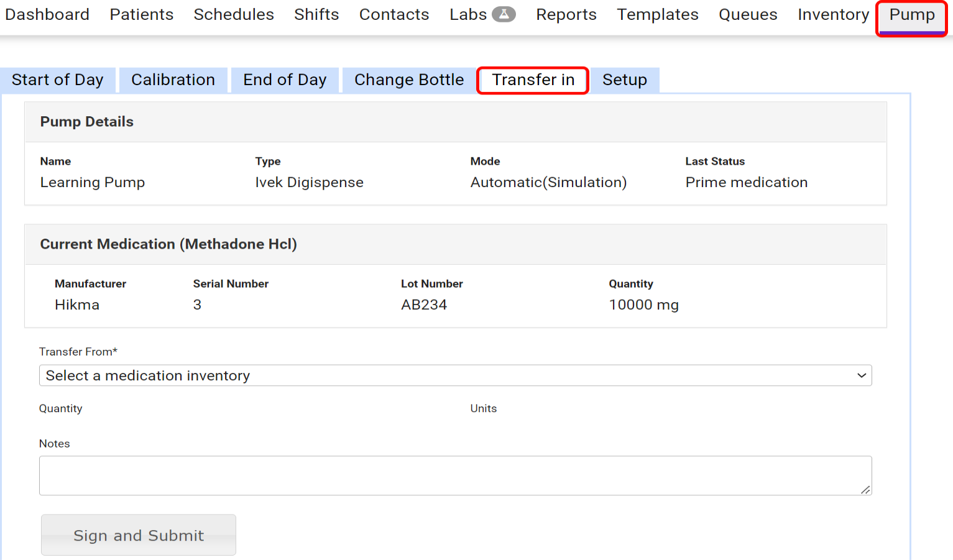Viewport: 953px width, 560px height.
Task: Open Templates from the top navigation
Action: [657, 14]
